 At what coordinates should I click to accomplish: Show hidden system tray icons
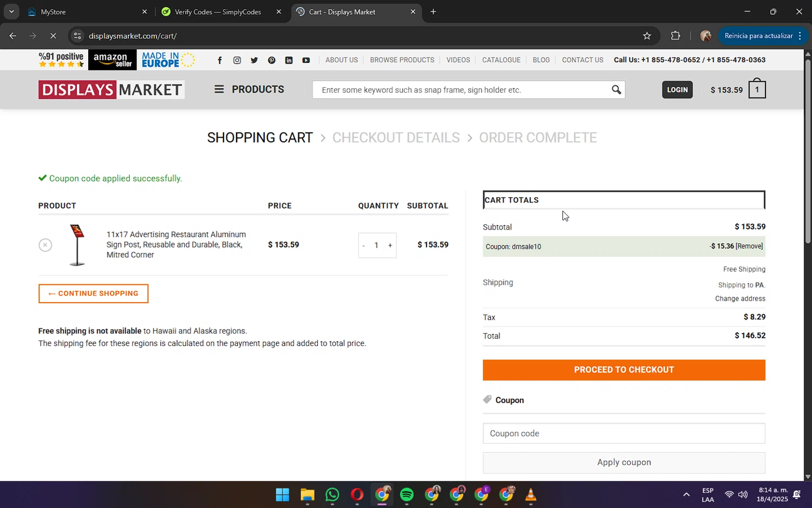[x=686, y=495]
